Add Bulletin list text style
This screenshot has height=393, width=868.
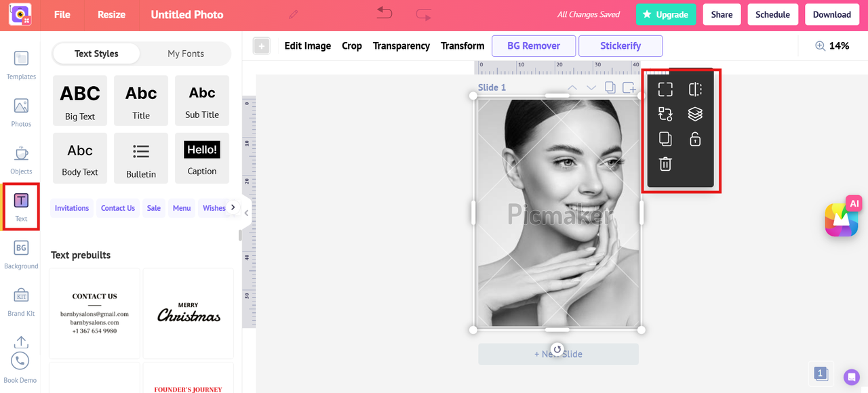point(141,158)
